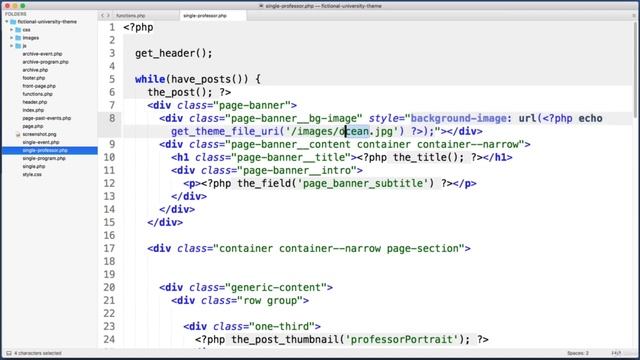Go to previous tab with left arrow
The image size is (640, 360).
102,16
